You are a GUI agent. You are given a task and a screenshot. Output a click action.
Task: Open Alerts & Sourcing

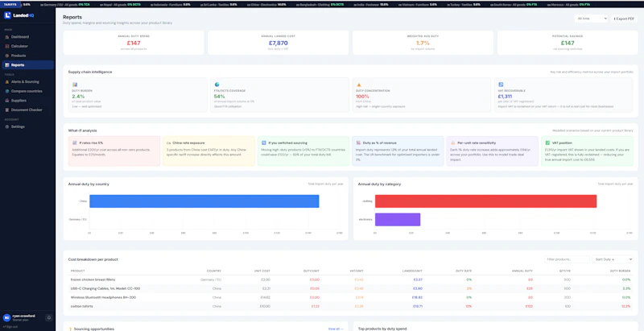click(28, 81)
